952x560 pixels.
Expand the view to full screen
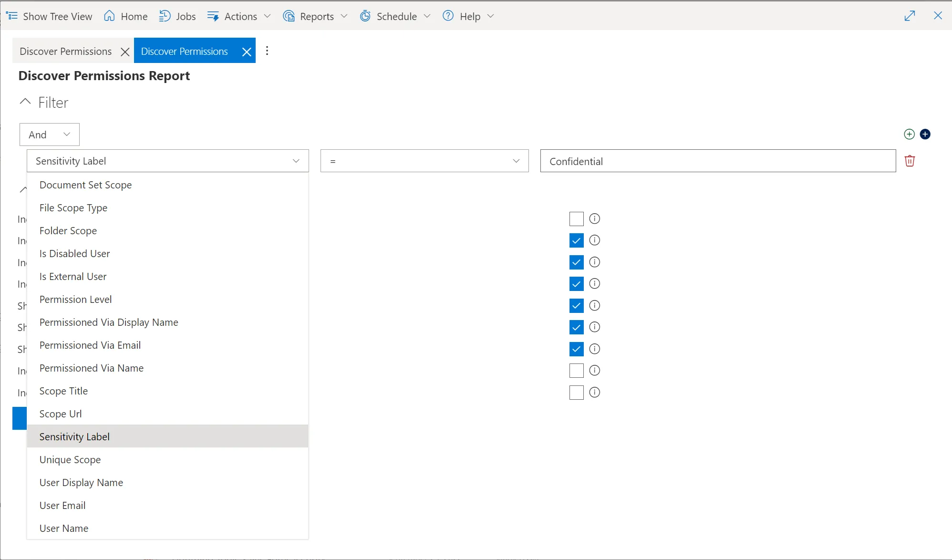910,16
